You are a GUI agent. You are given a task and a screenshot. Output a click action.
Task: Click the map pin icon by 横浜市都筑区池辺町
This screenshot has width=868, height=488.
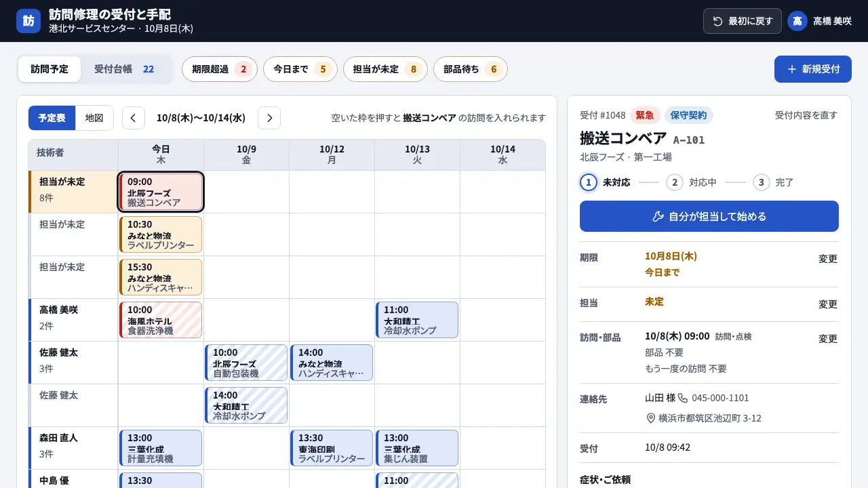click(x=651, y=418)
